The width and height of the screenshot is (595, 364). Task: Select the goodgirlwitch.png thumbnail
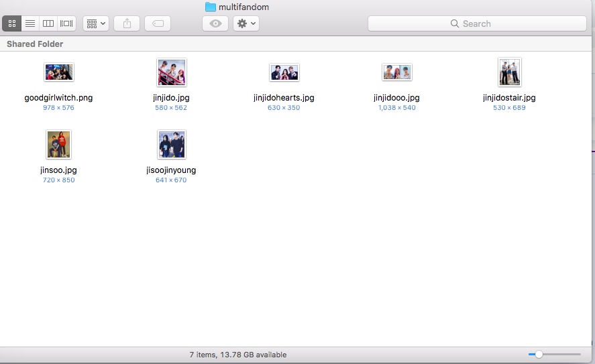click(59, 72)
